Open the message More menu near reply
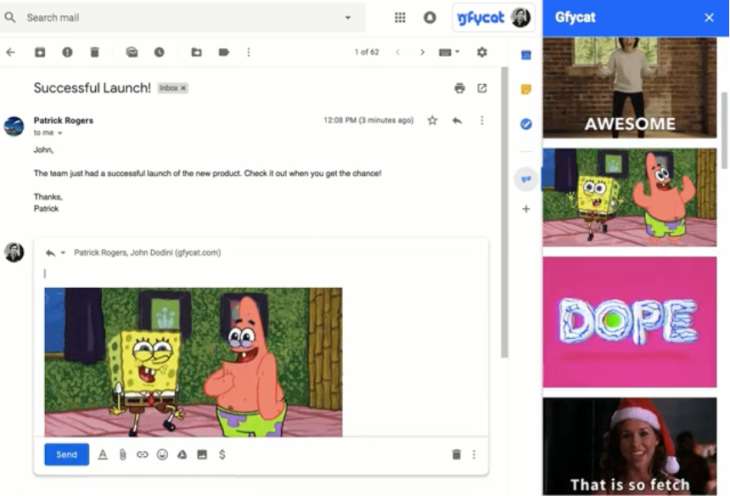This screenshot has width=730, height=496. pos(482,121)
